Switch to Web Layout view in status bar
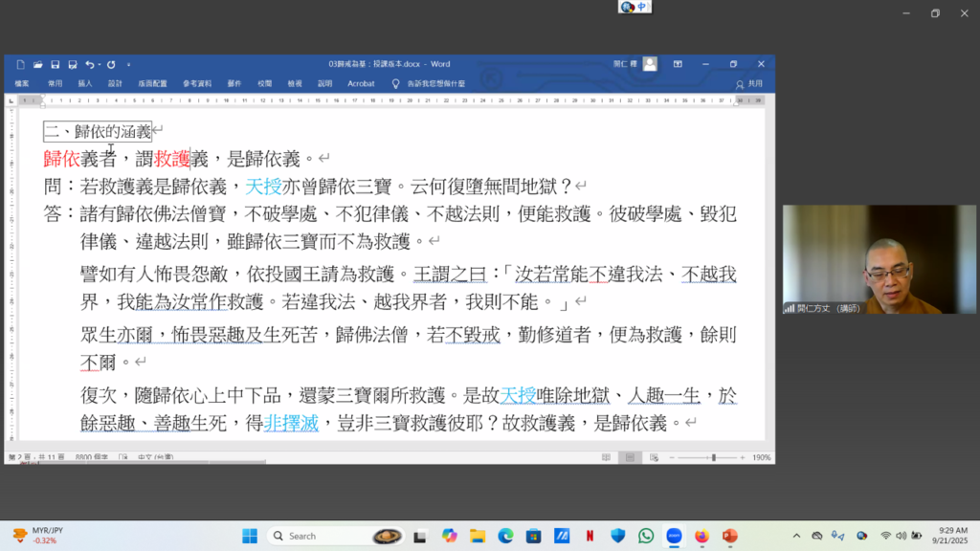The image size is (980, 551). click(x=656, y=458)
